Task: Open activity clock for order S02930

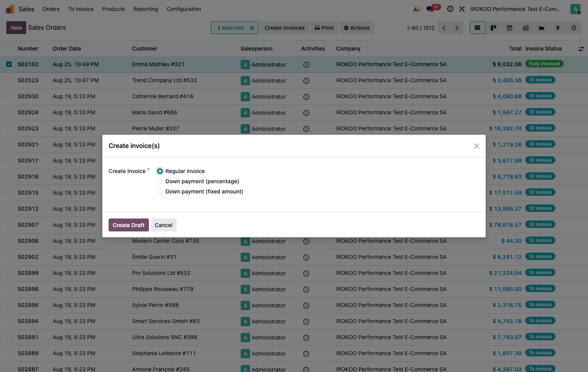Action: [306, 97]
